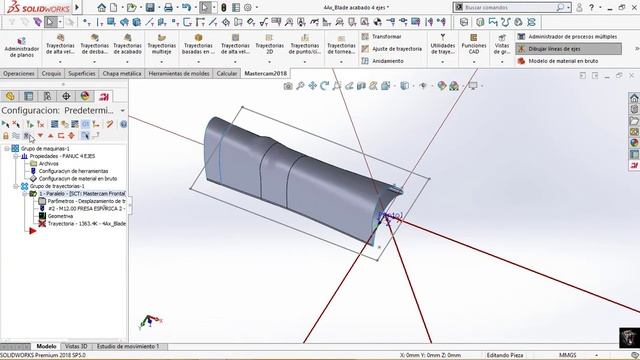The height and width of the screenshot is (360, 640).
Task: Click the Zoom magnifier in view toolbar
Action: (300, 86)
